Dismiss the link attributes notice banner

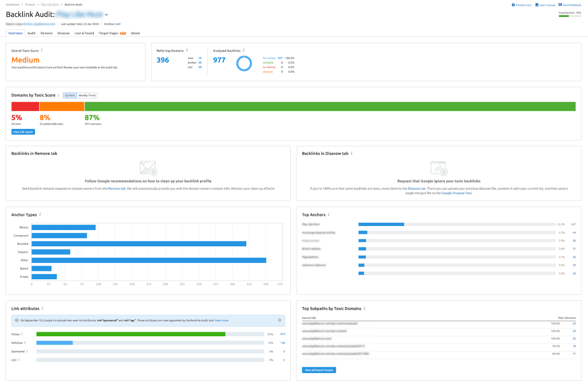279,320
